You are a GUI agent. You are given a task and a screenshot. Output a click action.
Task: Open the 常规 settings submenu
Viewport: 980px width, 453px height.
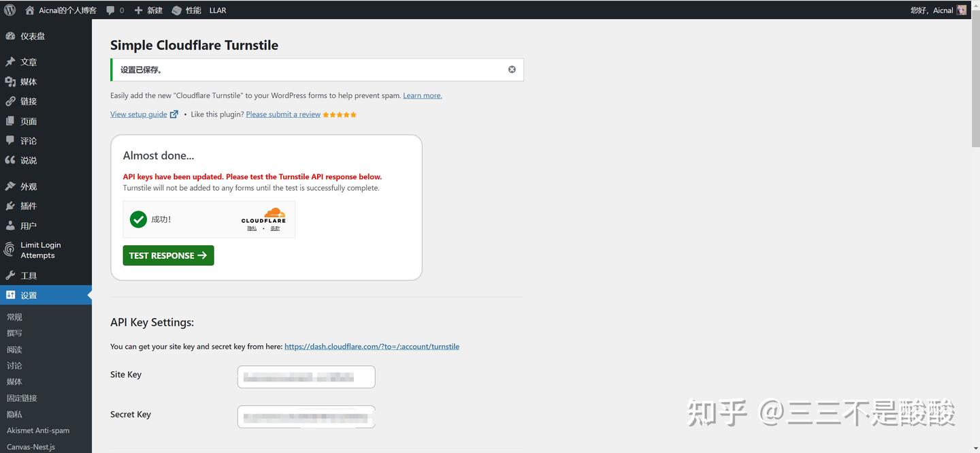(x=14, y=317)
